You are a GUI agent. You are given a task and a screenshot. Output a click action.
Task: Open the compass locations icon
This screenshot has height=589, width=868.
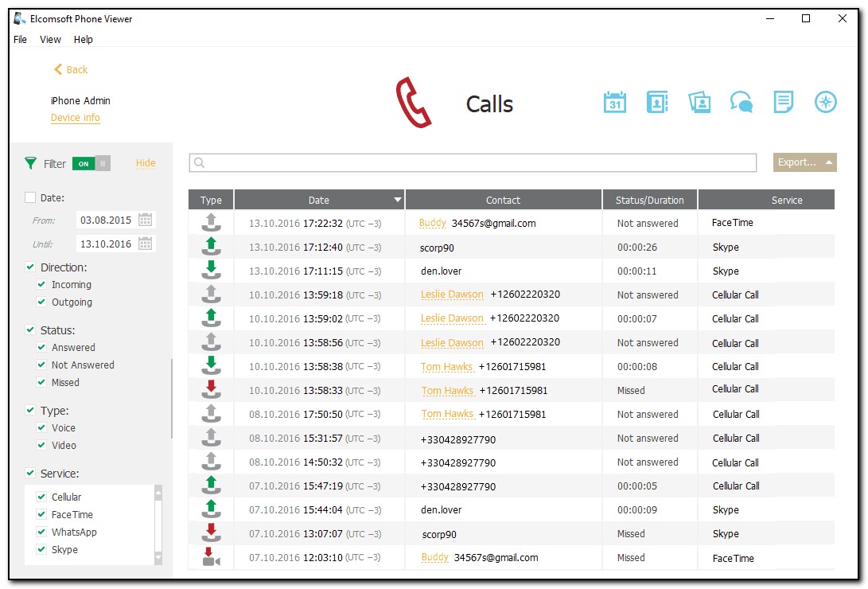point(826,103)
